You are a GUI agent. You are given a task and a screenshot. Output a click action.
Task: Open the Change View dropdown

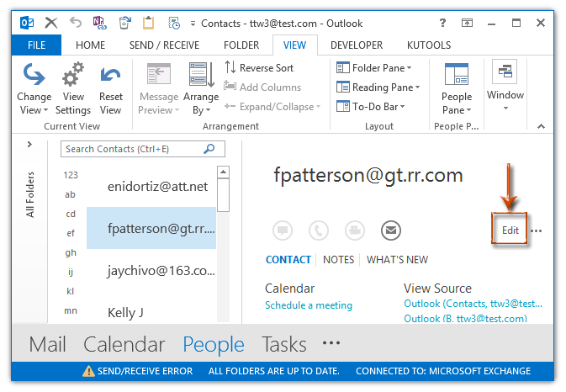point(34,89)
